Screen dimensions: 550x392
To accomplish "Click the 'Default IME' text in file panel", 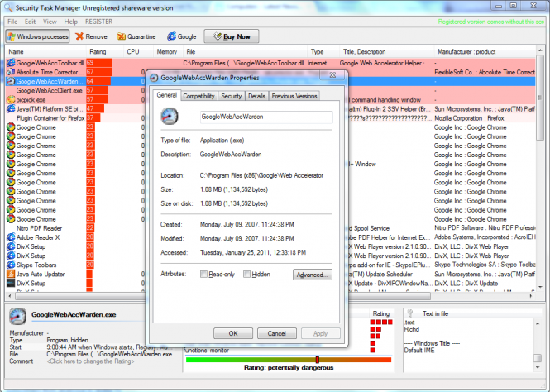I will point(419,351).
